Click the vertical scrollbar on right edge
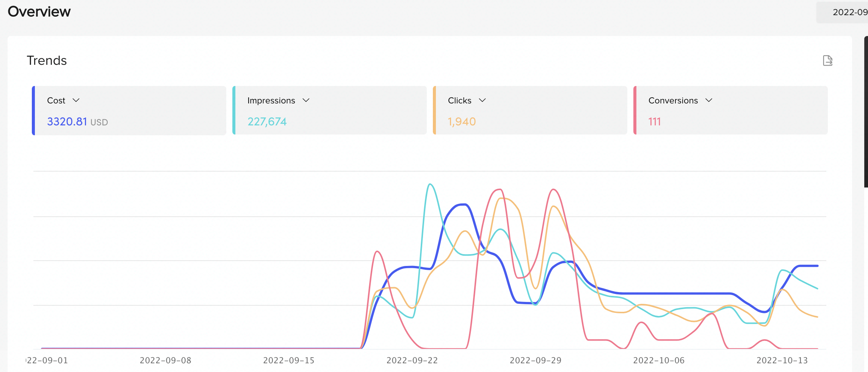The width and height of the screenshot is (868, 372). coord(866,112)
